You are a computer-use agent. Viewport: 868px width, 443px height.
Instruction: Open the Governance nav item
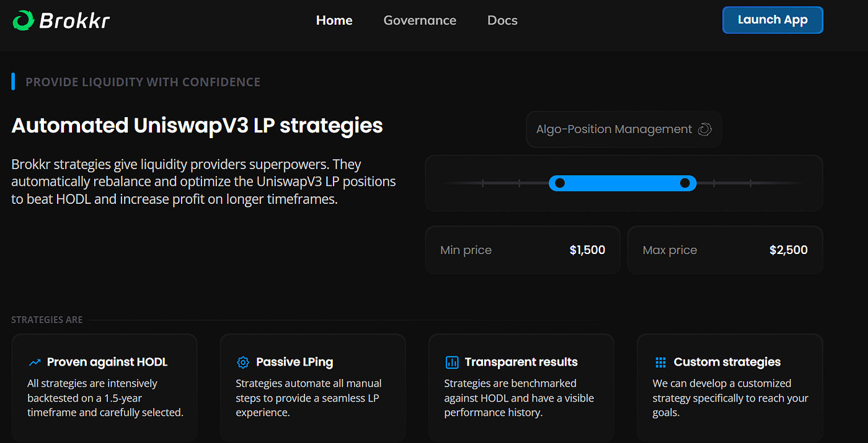point(420,20)
